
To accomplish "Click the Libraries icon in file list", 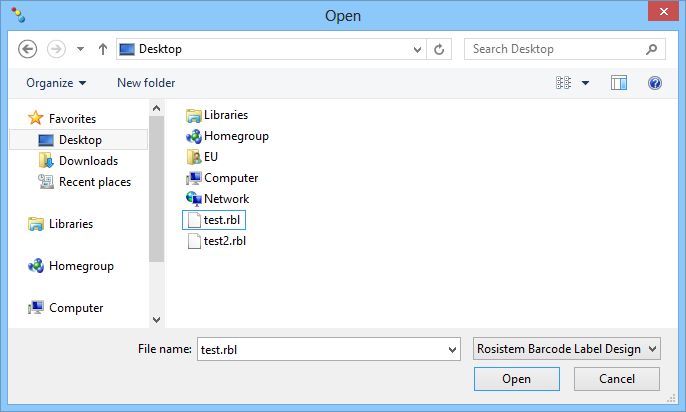I will 193,115.
